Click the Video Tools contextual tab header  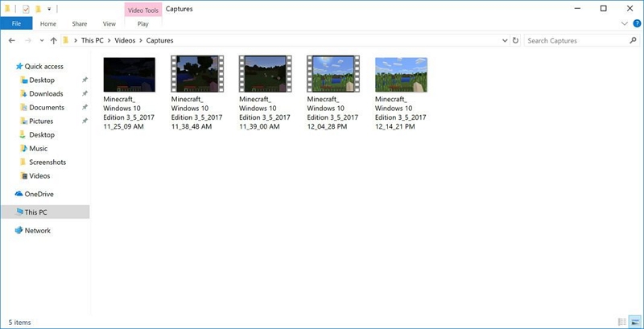click(143, 10)
